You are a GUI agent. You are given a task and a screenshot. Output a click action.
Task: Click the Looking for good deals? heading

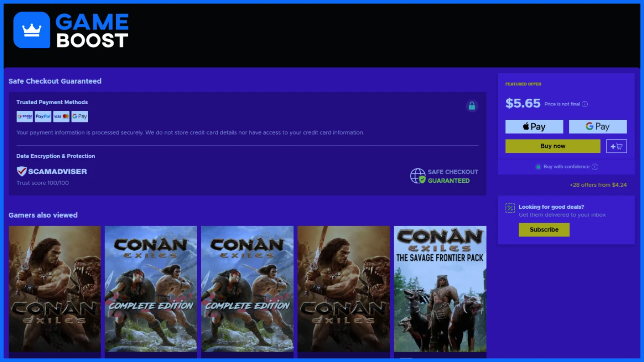pyautogui.click(x=551, y=207)
